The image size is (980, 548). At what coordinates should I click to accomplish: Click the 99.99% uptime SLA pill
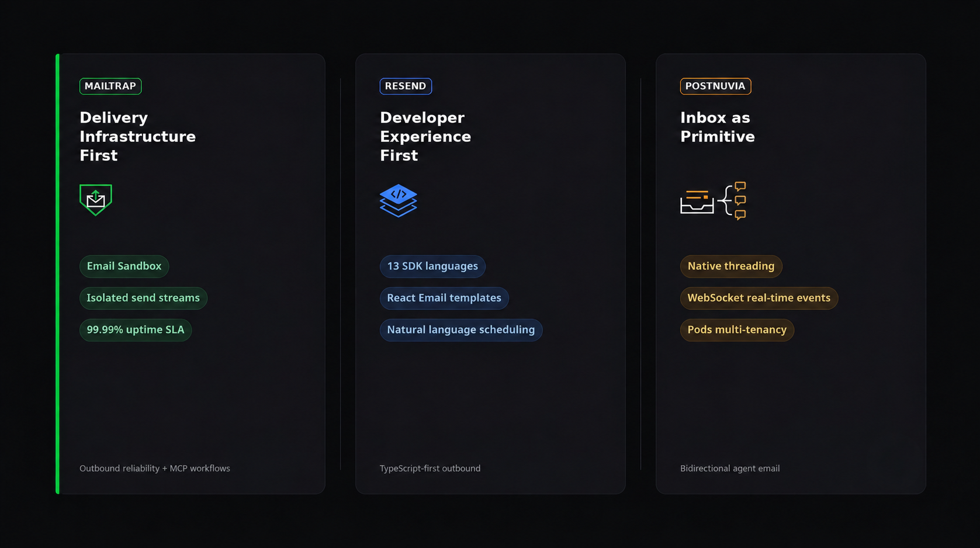(x=136, y=330)
